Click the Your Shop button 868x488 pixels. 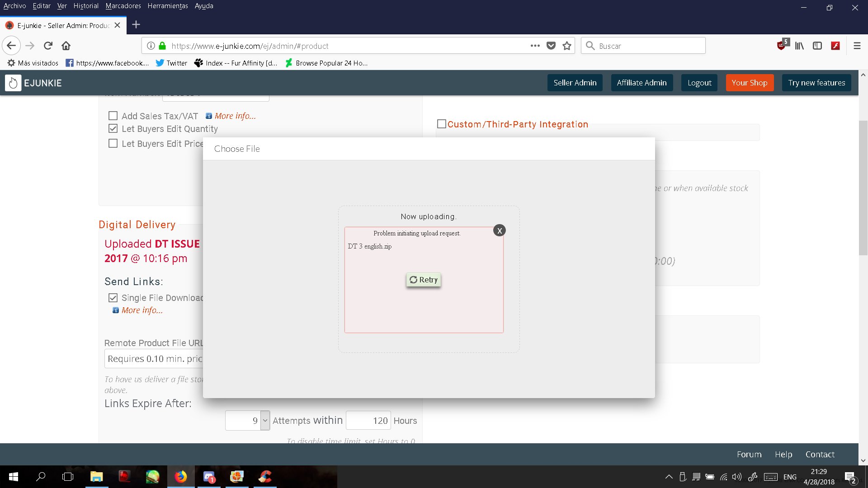click(x=749, y=83)
